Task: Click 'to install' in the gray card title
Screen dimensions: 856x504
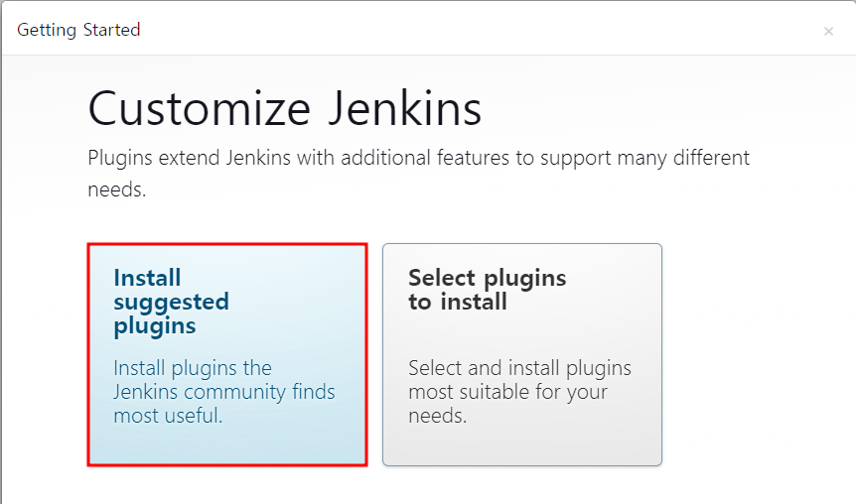Action: click(x=458, y=302)
